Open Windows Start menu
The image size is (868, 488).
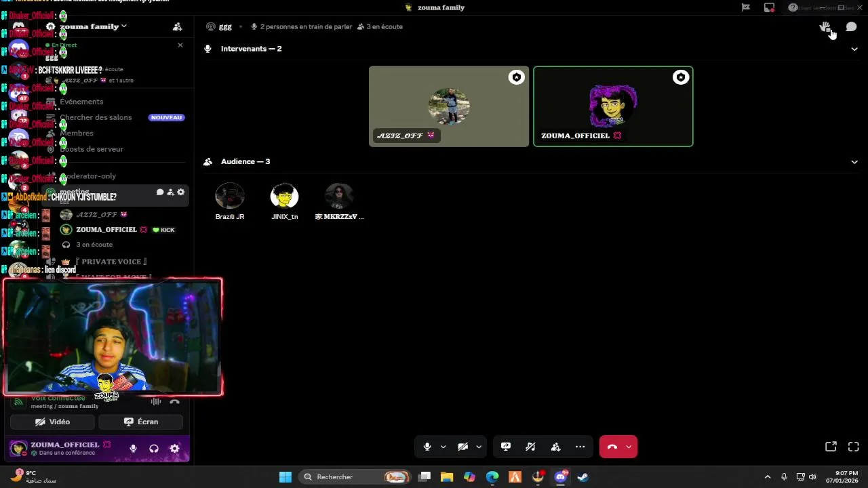click(x=285, y=477)
